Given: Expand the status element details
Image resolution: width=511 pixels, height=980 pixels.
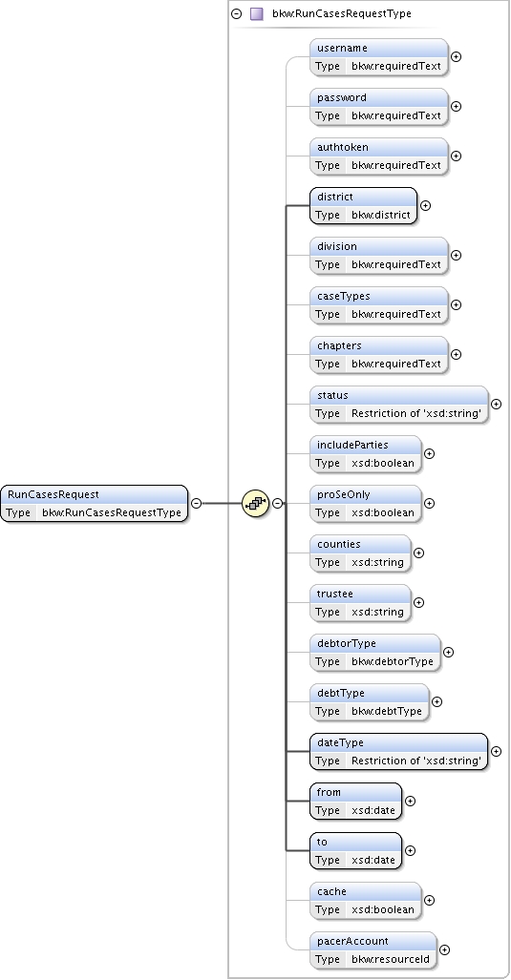Looking at the screenshot, I should click(496, 404).
